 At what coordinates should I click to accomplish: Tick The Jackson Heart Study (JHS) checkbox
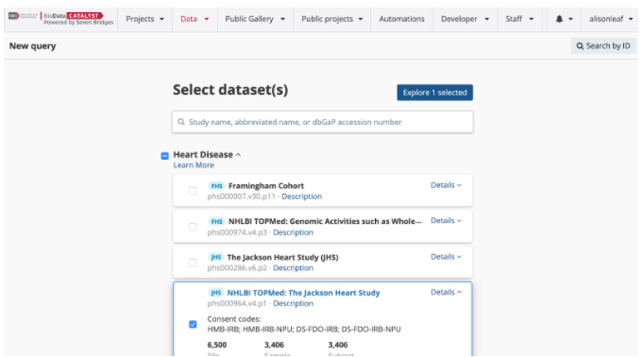[193, 263]
